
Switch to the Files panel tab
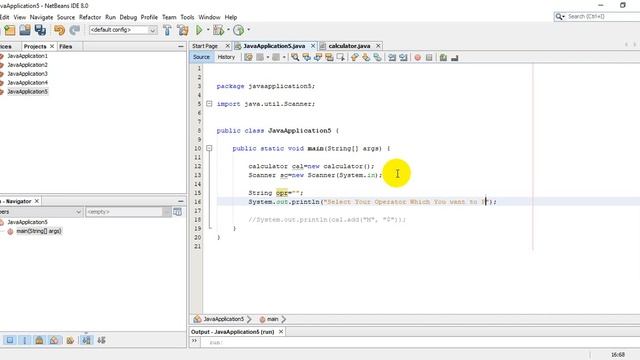pos(65,47)
